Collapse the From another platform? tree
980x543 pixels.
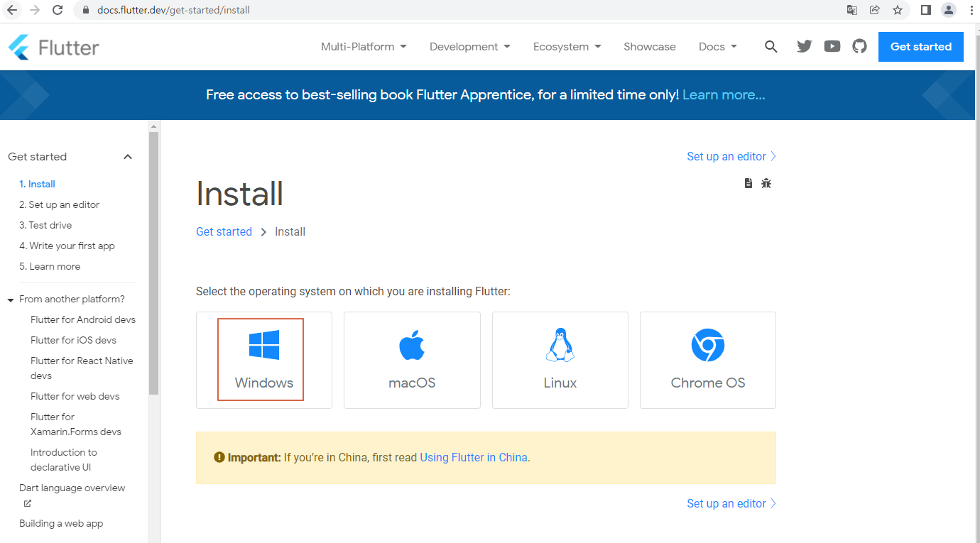(x=11, y=300)
